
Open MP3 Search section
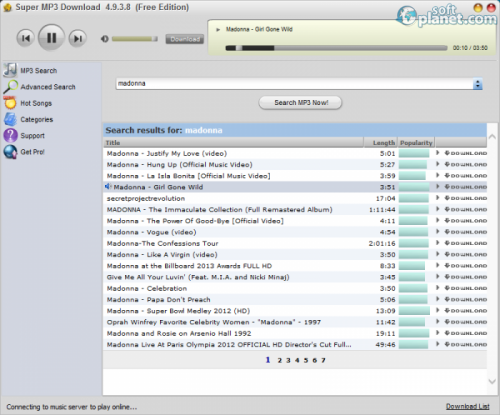pyautogui.click(x=39, y=71)
